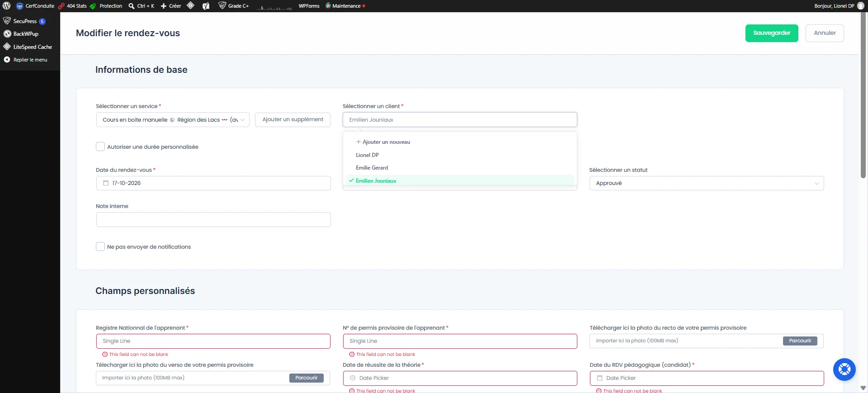Click Parcourir for the recto permit photo

[x=800, y=341]
